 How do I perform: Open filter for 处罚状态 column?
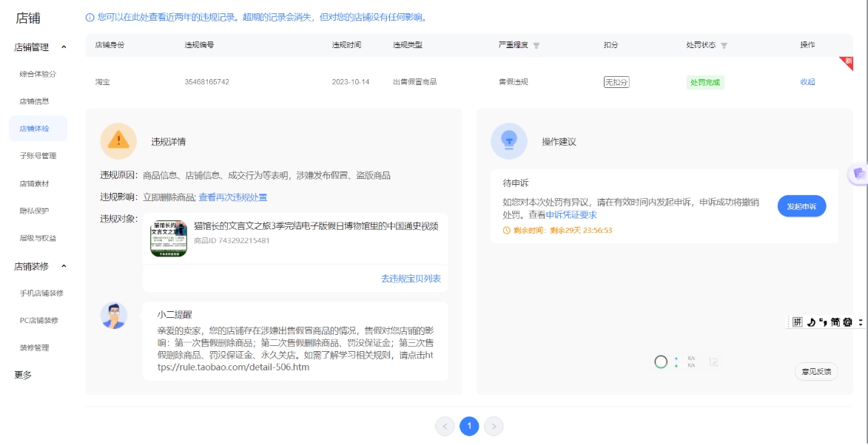coord(724,46)
